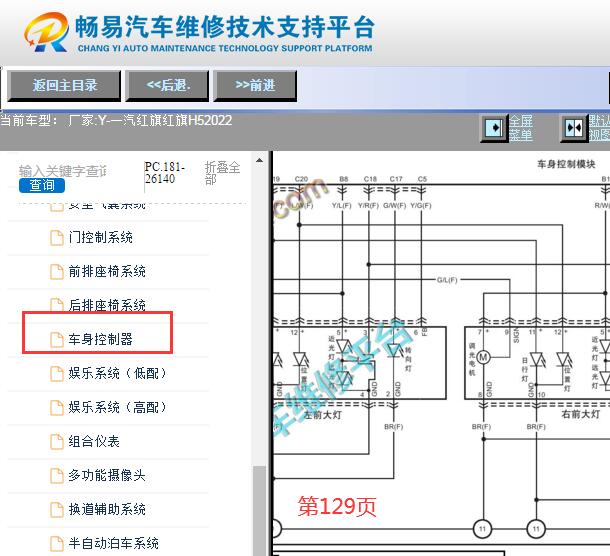Click the G/L(F) wire label
This screenshot has height=556, width=610.
tap(447, 280)
